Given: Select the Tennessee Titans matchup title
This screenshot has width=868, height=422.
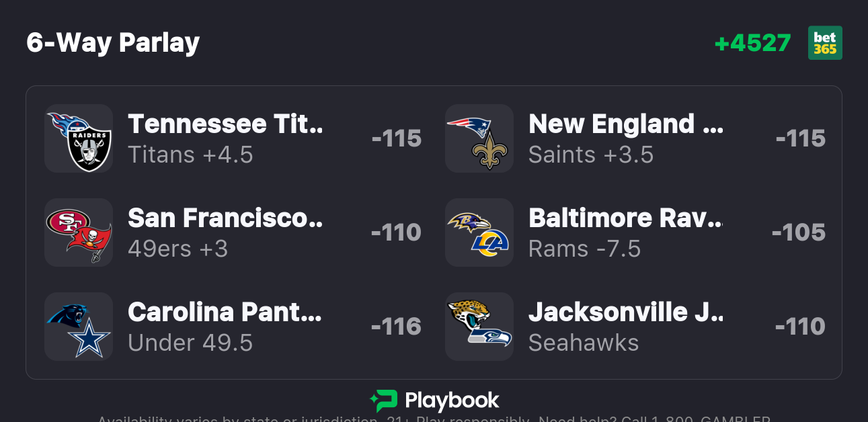Looking at the screenshot, I should [x=225, y=124].
